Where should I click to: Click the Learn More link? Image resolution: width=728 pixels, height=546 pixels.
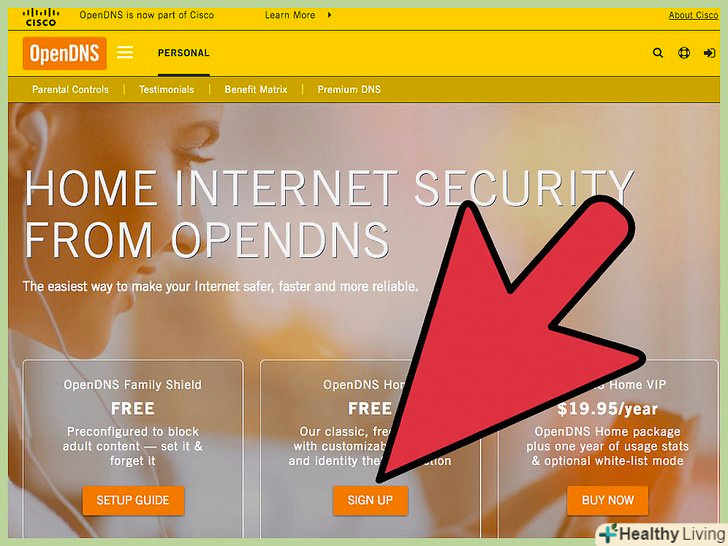coord(290,15)
